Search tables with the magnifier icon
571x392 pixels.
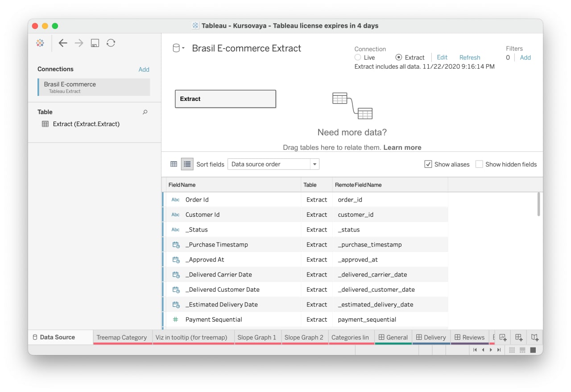[x=145, y=112]
